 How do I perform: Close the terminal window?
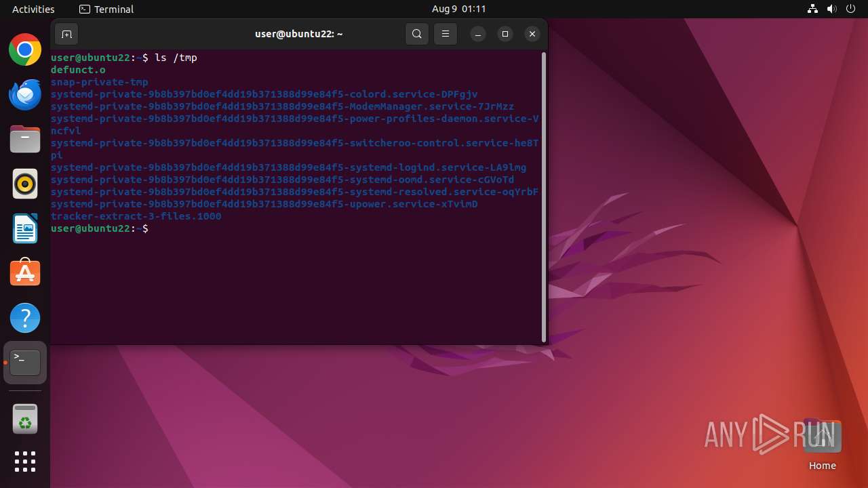click(x=532, y=34)
